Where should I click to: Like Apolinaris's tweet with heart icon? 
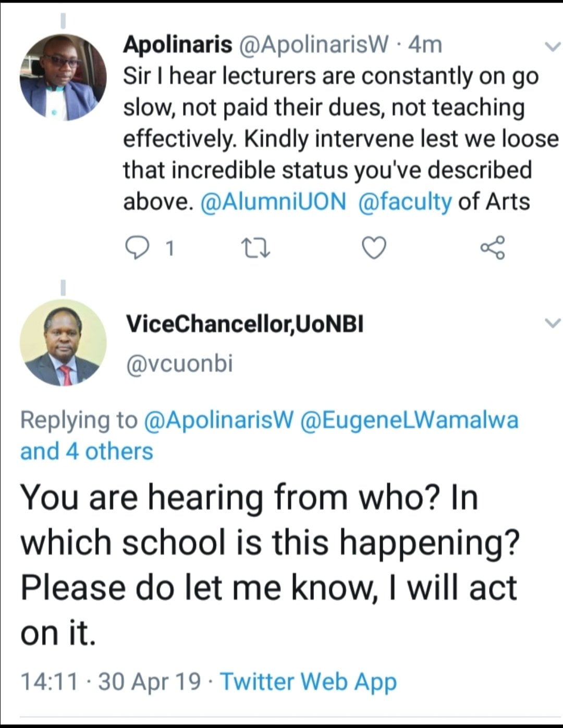coord(374,248)
